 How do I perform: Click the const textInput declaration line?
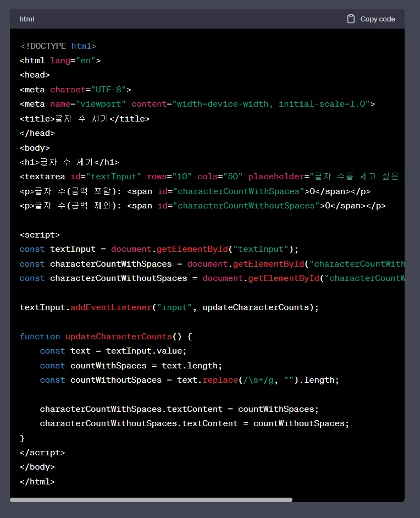pyautogui.click(x=159, y=250)
